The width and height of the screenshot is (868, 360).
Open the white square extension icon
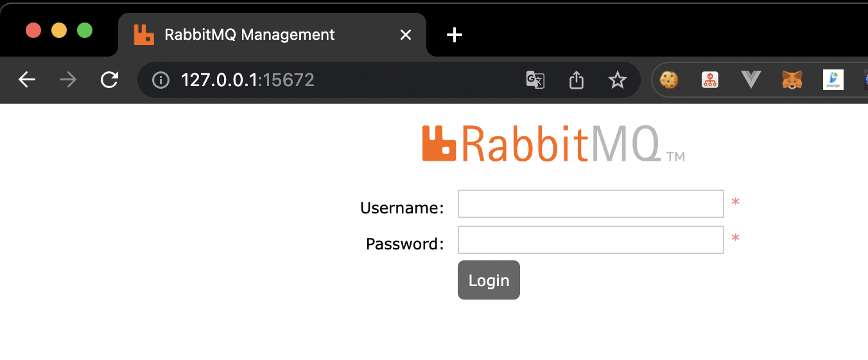pos(833,80)
